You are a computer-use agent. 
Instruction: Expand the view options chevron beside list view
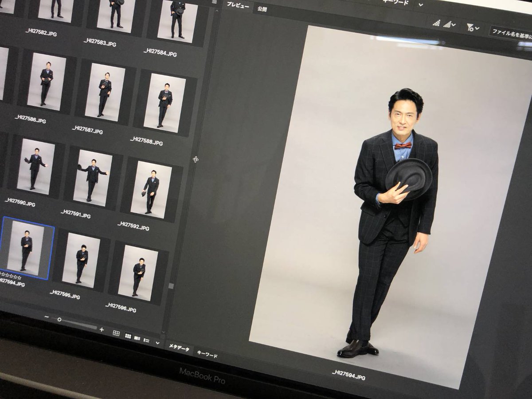(x=157, y=342)
